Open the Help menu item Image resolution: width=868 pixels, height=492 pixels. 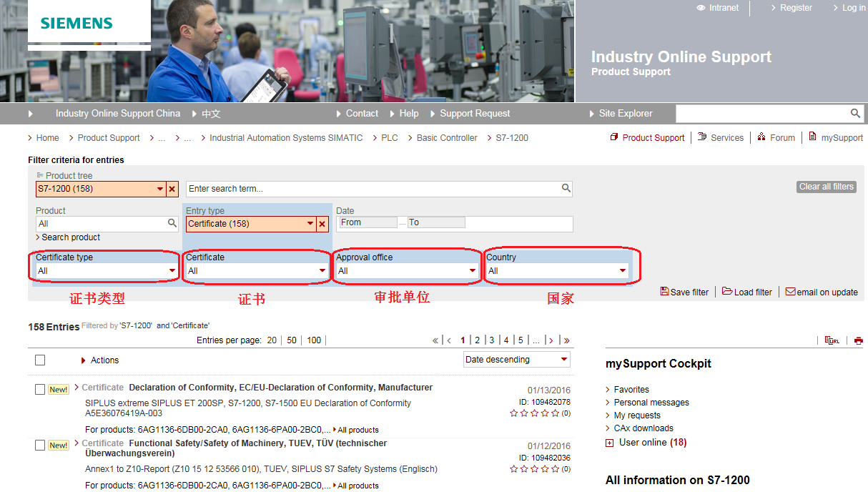[409, 113]
